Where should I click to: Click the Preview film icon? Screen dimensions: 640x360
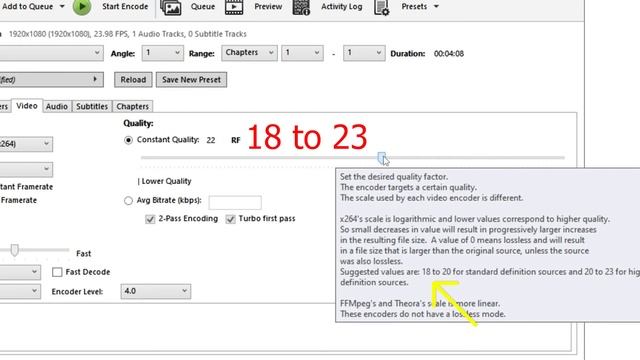(x=234, y=7)
